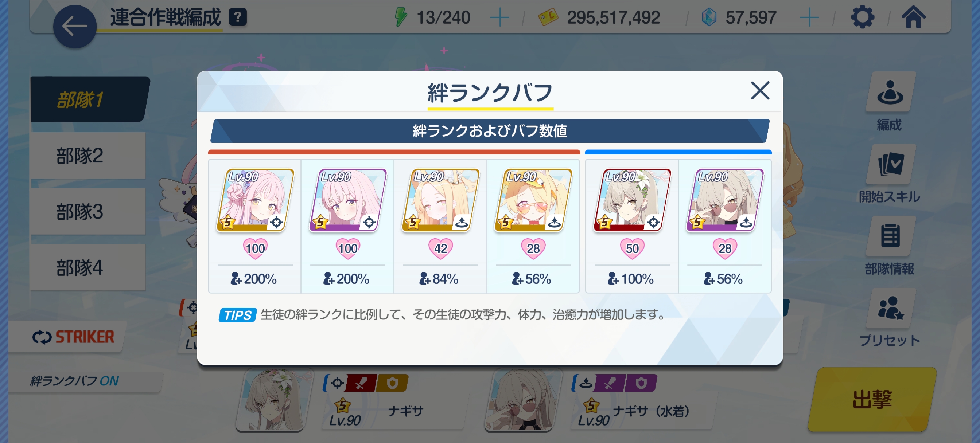980x443 pixels.
Task: Add energy with the plus next to 13/240
Action: pyautogui.click(x=499, y=17)
